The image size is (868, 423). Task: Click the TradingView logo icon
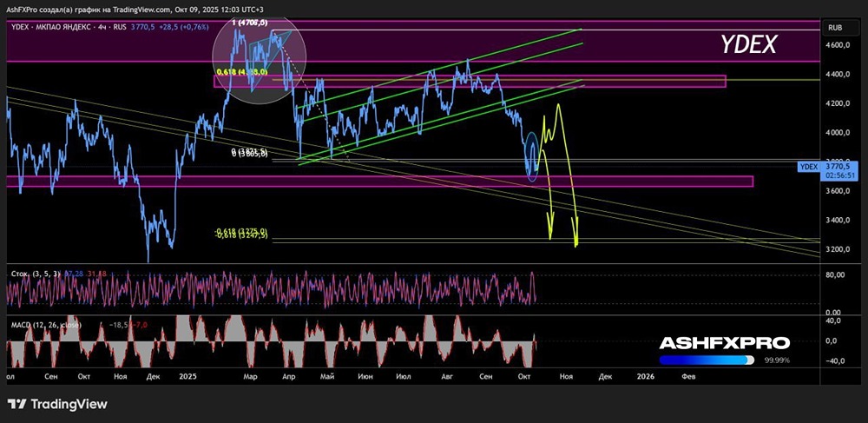point(16,404)
